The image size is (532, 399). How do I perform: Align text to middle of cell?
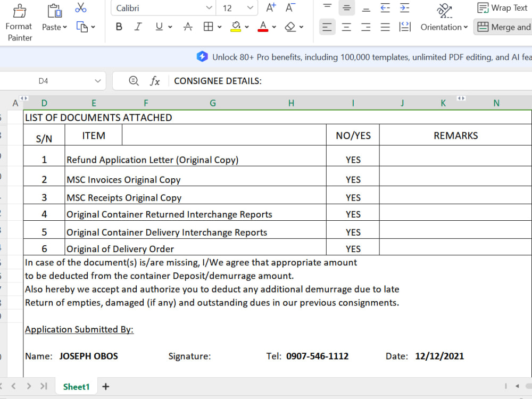346,8
